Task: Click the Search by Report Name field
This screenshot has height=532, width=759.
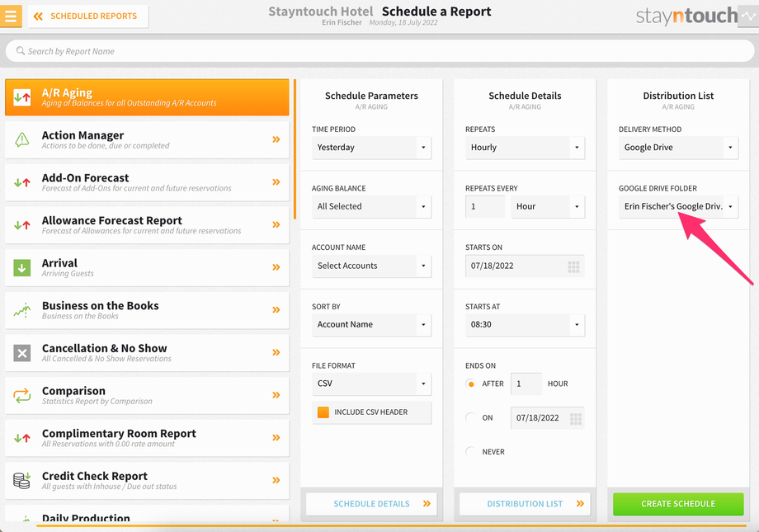Action: tap(379, 51)
